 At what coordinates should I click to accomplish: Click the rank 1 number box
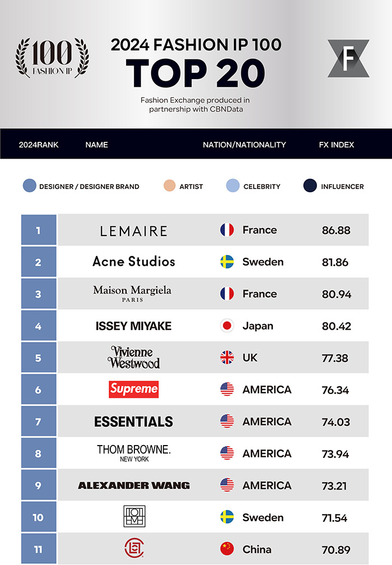tap(39, 230)
